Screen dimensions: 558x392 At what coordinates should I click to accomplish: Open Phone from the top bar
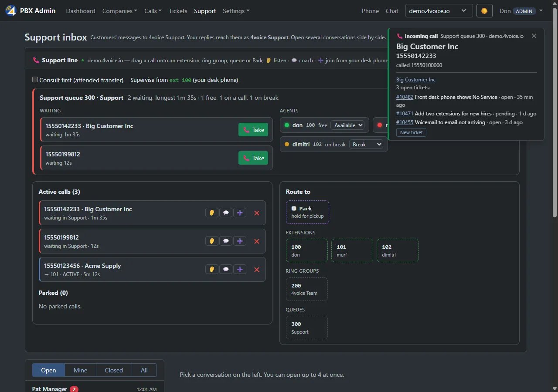click(370, 11)
